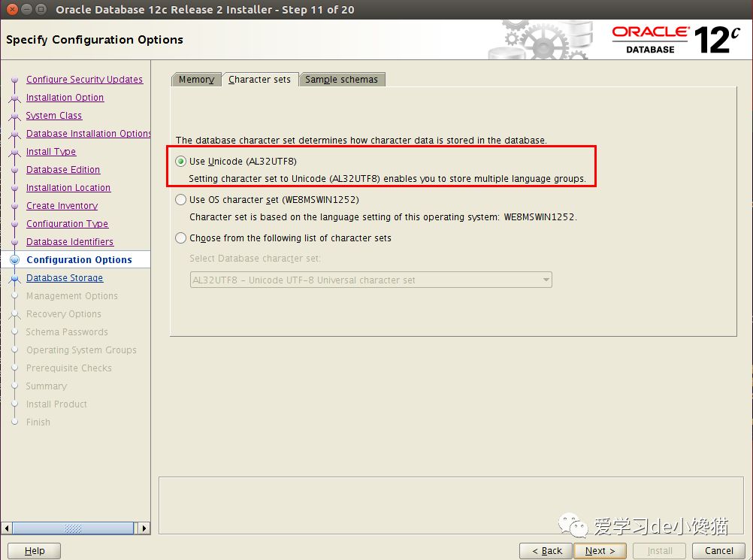
Task: Jump to the Database Edition step
Action: (x=63, y=170)
